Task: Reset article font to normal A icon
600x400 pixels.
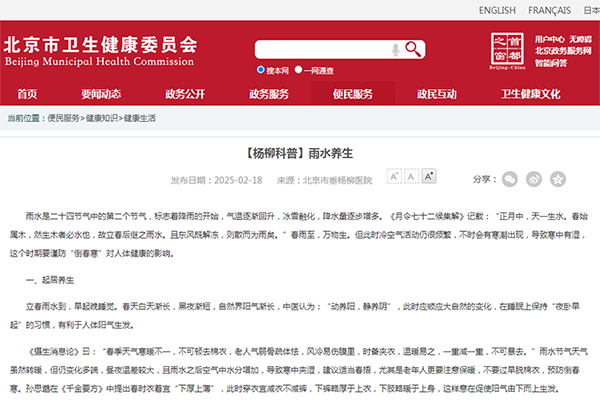Action: pyautogui.click(x=411, y=177)
